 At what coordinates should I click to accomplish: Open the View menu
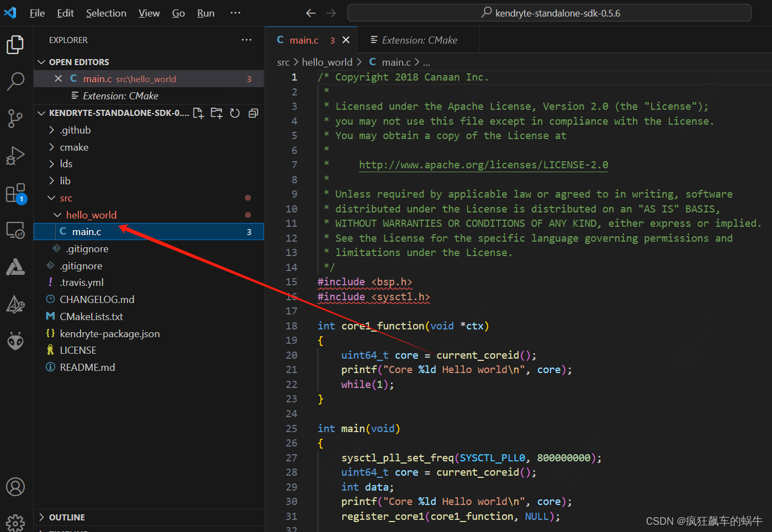point(149,13)
